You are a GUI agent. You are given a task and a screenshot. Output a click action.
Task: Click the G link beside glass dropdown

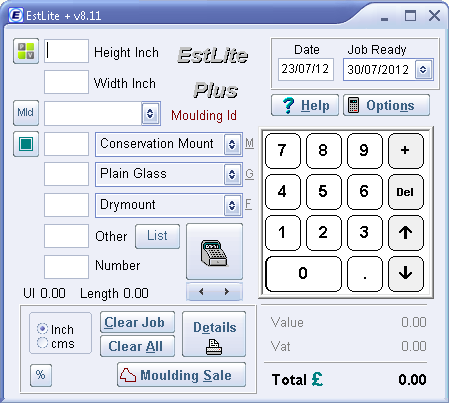(x=249, y=174)
